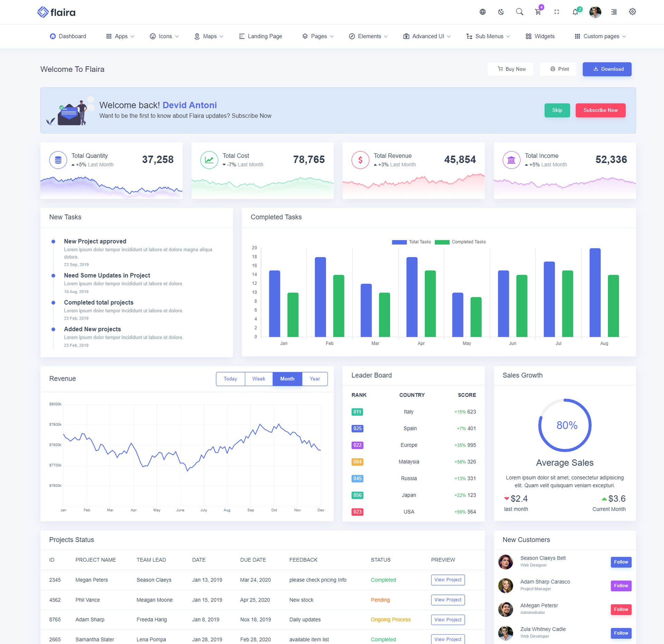Toggle dark mode moon icon
Viewport: 664px width, 644px height.
tap(501, 12)
